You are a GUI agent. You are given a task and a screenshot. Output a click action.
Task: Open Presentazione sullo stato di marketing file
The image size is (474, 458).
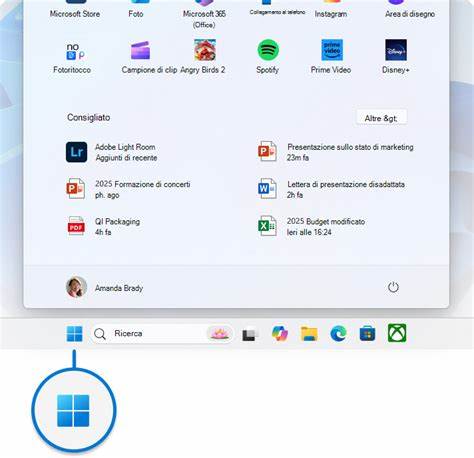[x=336, y=152]
